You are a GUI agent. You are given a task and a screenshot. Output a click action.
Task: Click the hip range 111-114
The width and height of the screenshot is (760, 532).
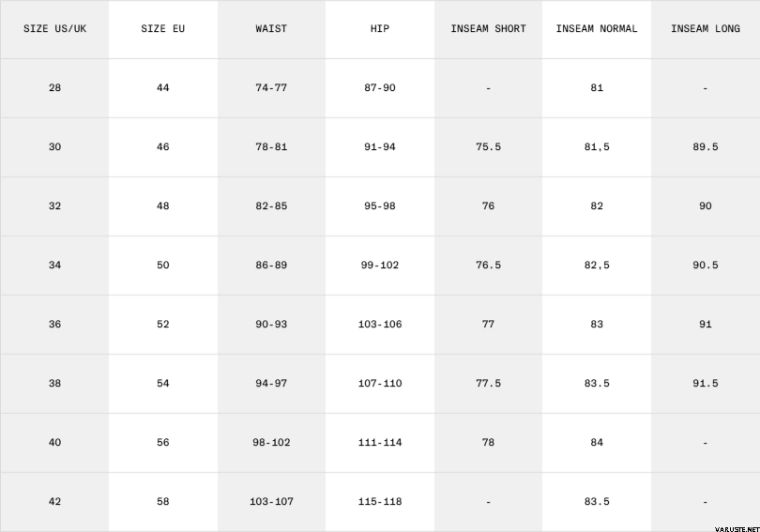pos(380,443)
